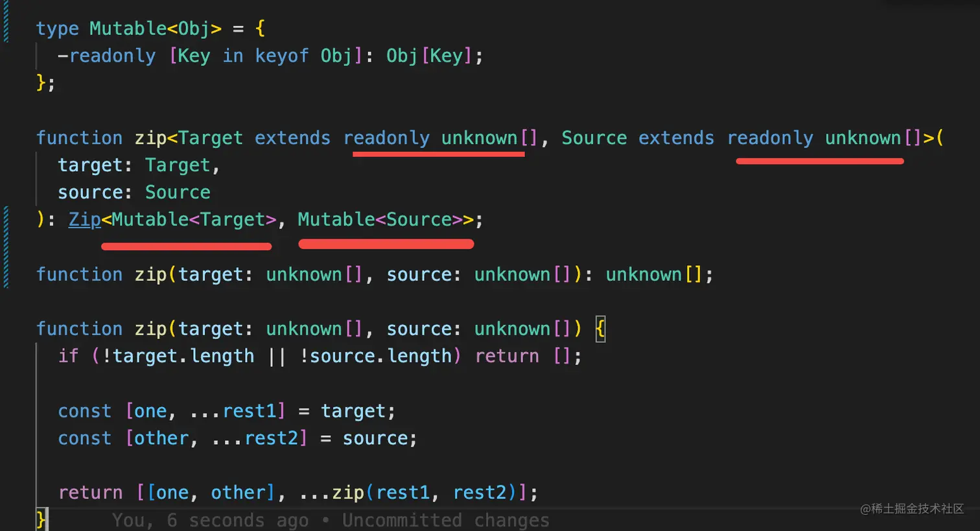Viewport: 980px width, 531px height.
Task: Select 'readonly' following 'Source extends'
Action: (x=770, y=138)
